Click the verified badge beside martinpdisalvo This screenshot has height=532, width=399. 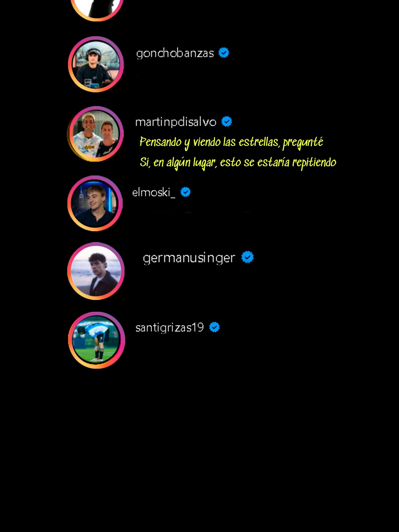pos(226,122)
